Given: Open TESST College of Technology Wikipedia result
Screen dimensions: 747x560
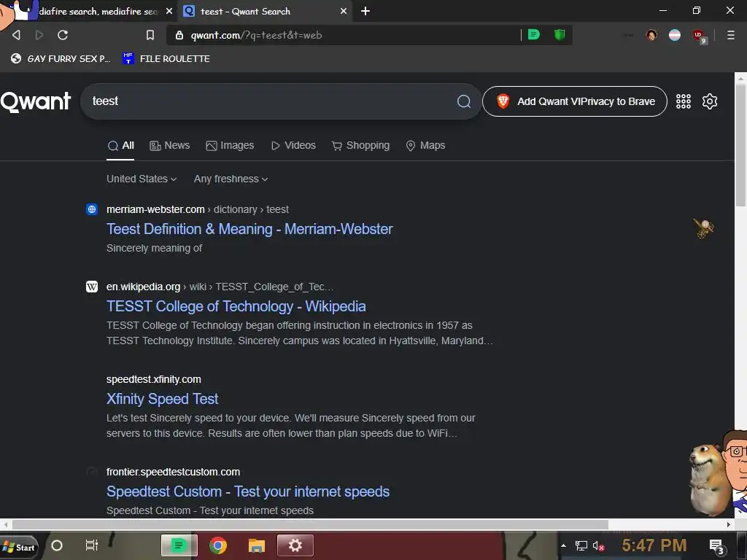Looking at the screenshot, I should (236, 306).
